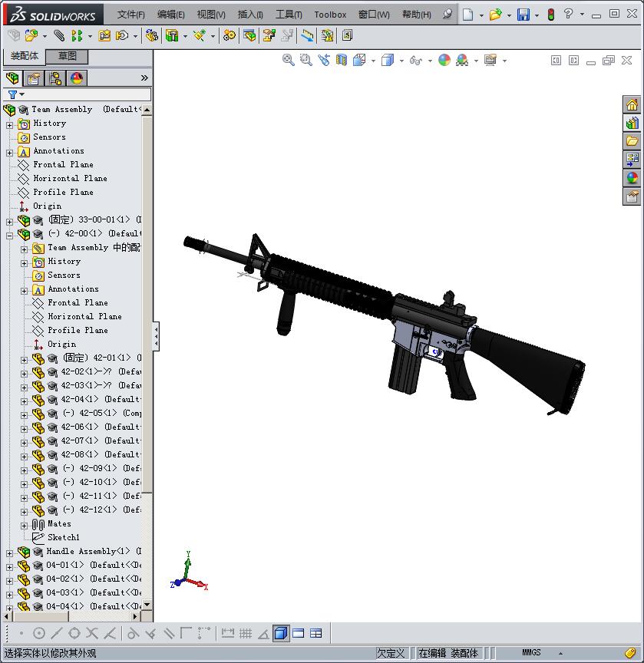The height and width of the screenshot is (663, 644).
Task: Expand the Mates folder in the tree
Action: (x=24, y=526)
